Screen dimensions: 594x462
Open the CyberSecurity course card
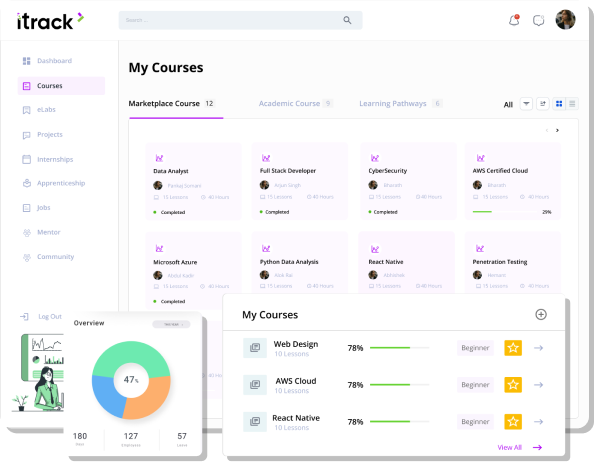pos(408,181)
